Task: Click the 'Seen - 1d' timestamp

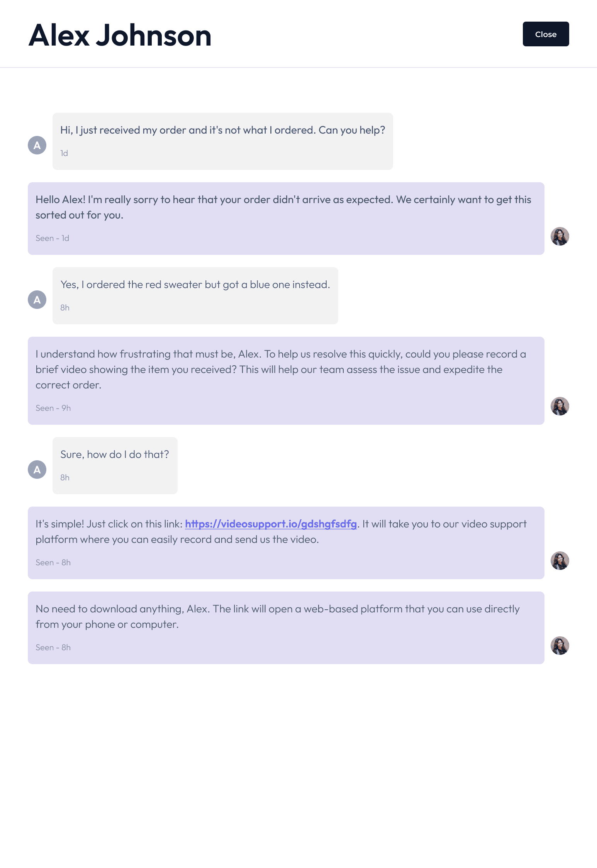Action: click(52, 238)
